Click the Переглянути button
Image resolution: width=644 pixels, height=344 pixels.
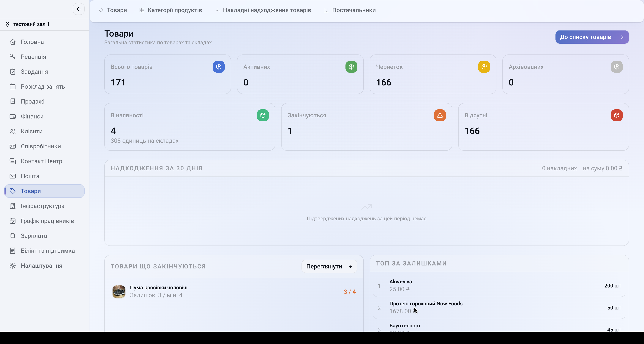click(329, 266)
